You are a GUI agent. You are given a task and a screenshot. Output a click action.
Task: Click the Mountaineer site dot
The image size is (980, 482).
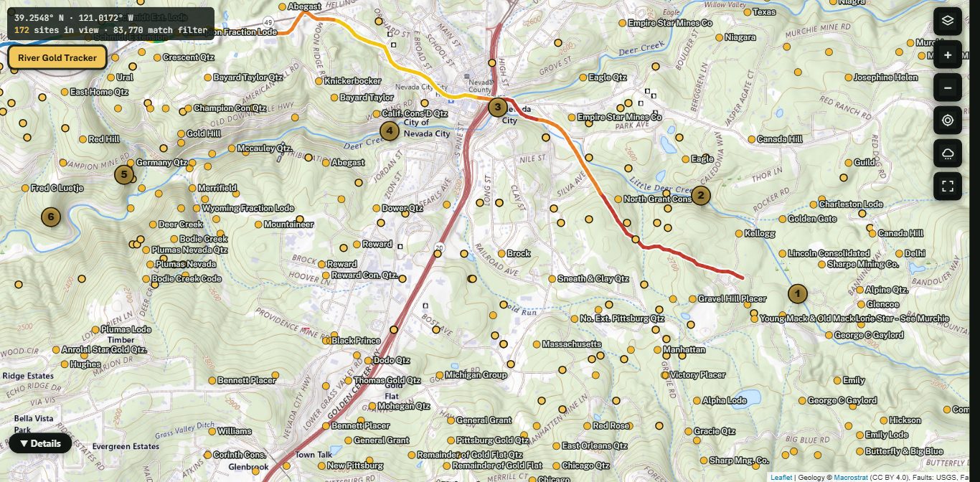pyautogui.click(x=258, y=225)
